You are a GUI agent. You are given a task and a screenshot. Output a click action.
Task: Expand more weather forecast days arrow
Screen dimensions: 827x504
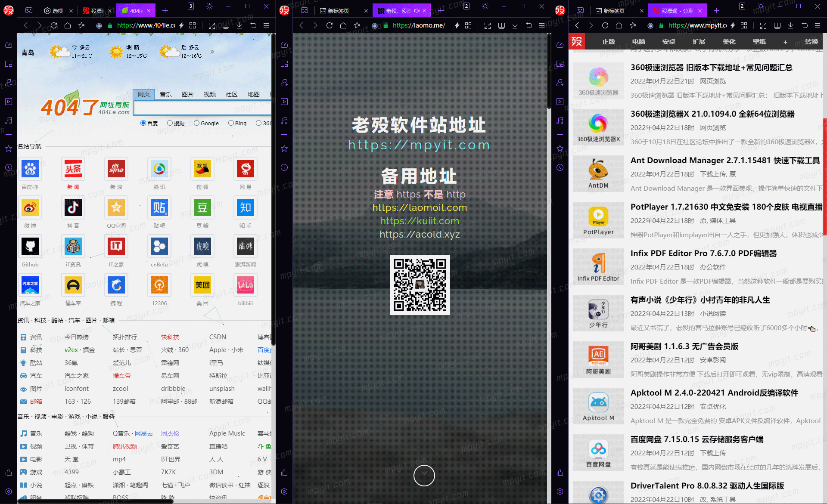[212, 52]
